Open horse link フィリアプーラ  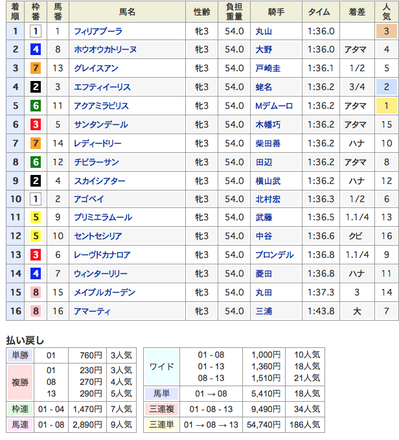pos(98,31)
